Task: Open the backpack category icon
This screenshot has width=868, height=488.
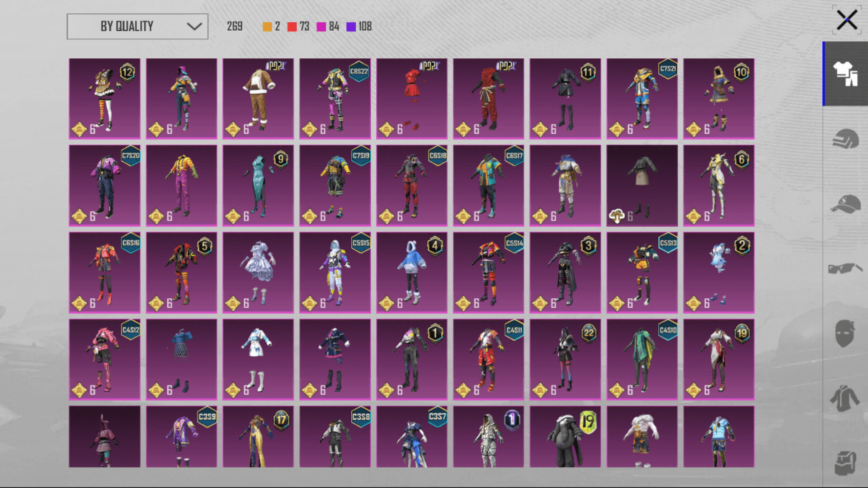Action: pos(845,463)
